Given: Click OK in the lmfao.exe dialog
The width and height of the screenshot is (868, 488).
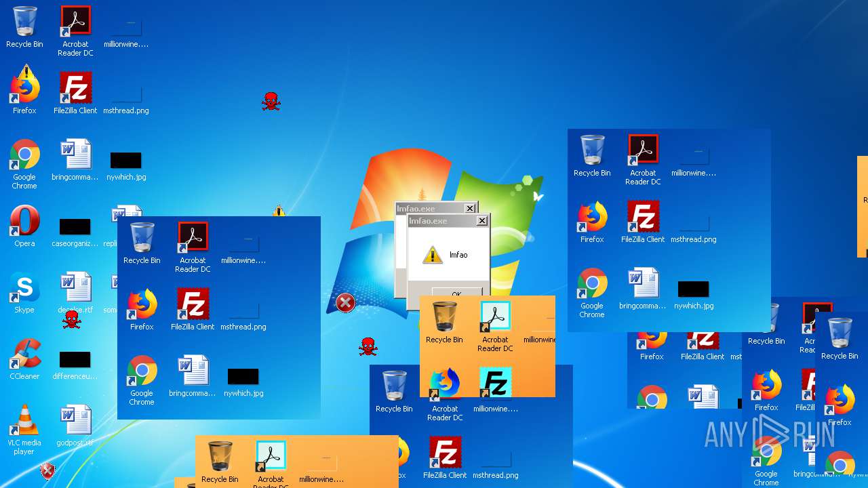Looking at the screenshot, I should [x=456, y=293].
